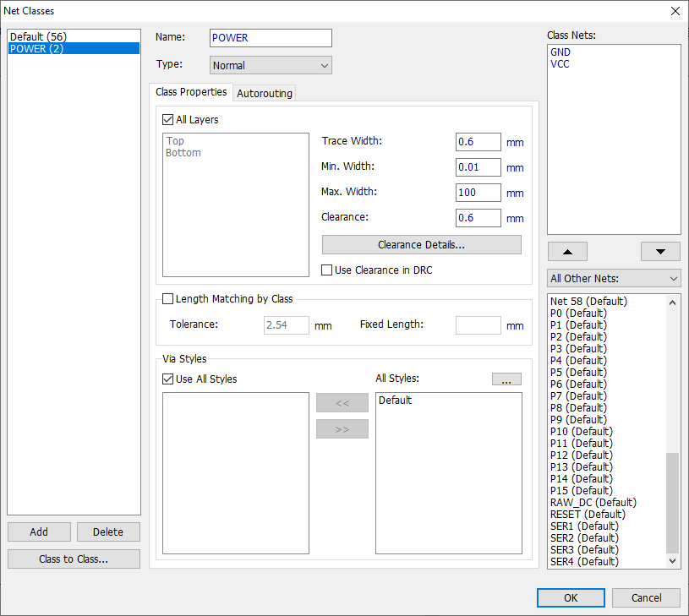Click the Clearance value field

tap(478, 218)
